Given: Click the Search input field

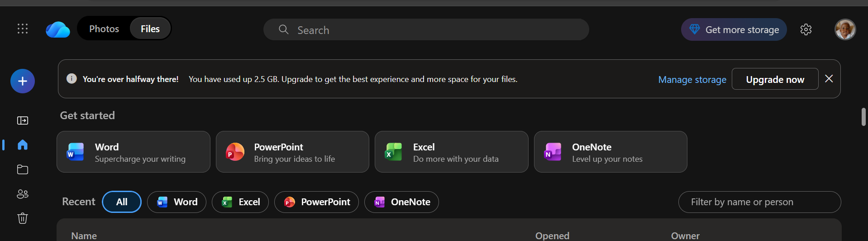Looking at the screenshot, I should click(426, 29).
